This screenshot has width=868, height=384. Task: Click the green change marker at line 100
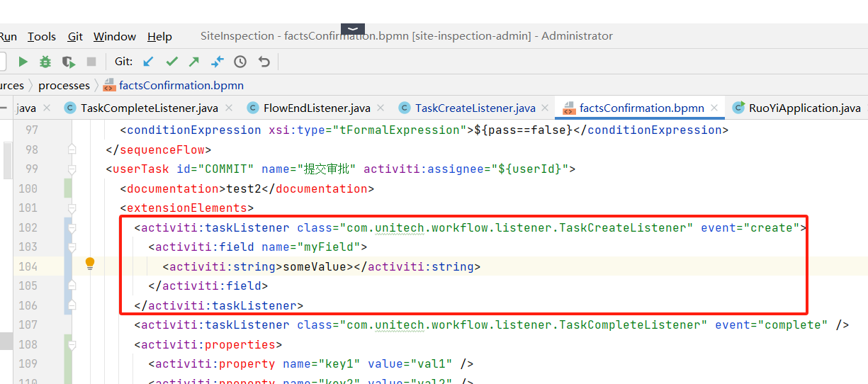click(68, 188)
